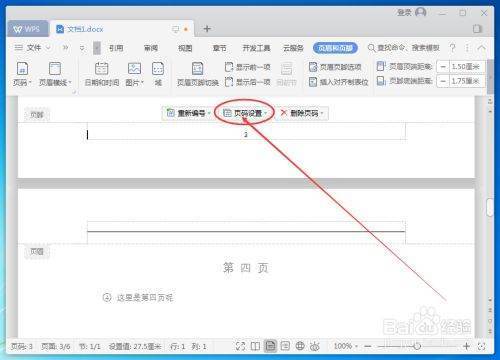Switch to web layout globe icon
Image resolution: width=500 pixels, height=360 pixels.
click(x=300, y=346)
